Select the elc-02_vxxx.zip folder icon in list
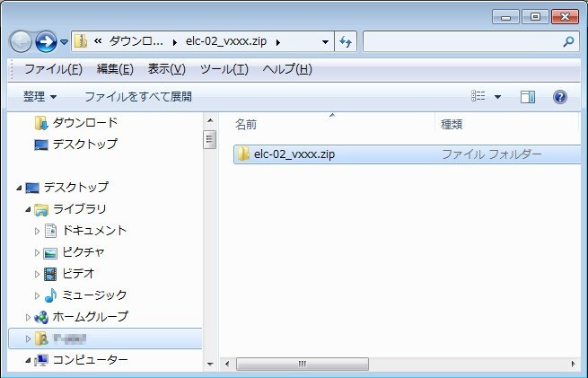 pyautogui.click(x=242, y=154)
